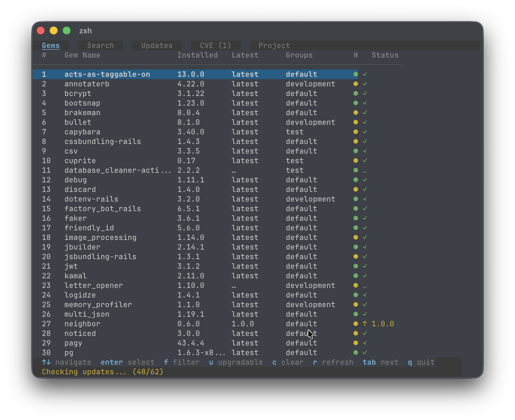Viewport: 515px width, 420px height.
Task: Click the navigate arrows icon in footer
Action: click(46, 362)
